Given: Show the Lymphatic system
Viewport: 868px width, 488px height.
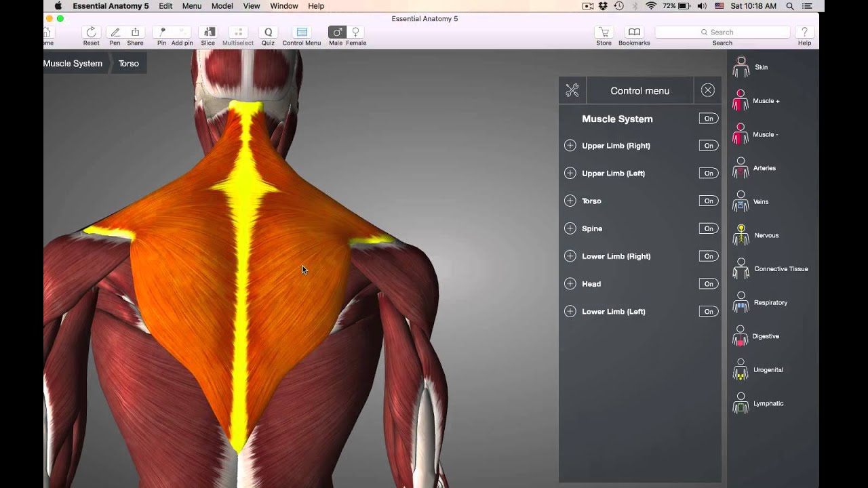Looking at the screenshot, I should point(758,403).
